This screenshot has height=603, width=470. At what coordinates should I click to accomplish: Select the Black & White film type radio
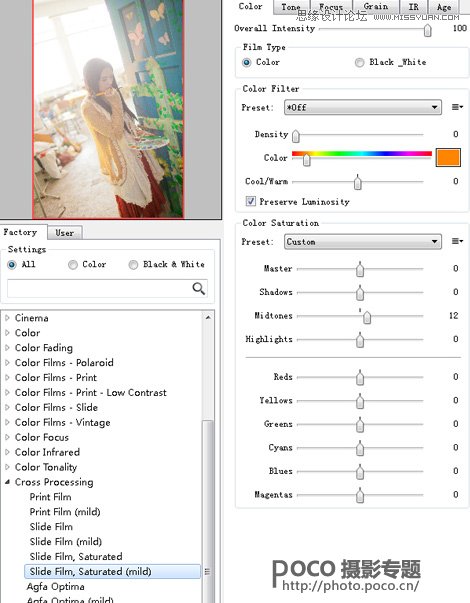[x=359, y=62]
